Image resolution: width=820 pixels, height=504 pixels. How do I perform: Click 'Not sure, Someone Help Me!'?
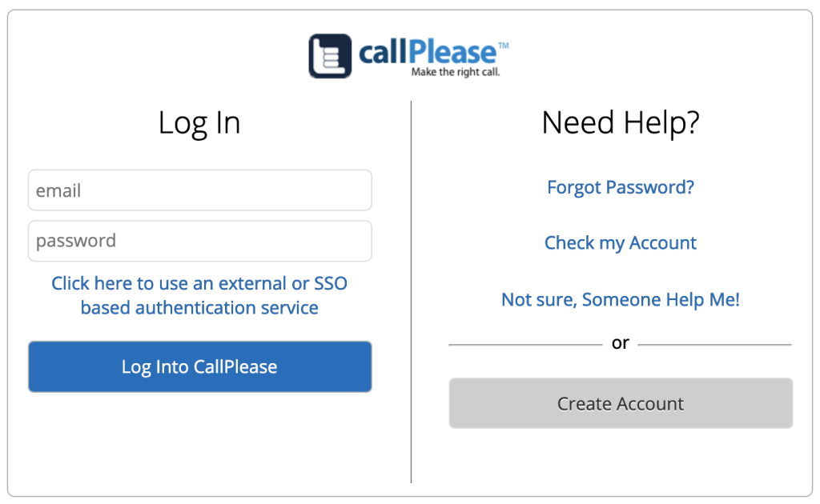coord(620,299)
